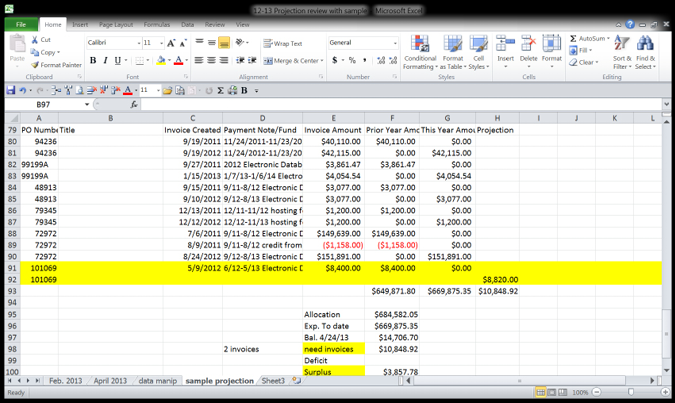
Task: Toggle Italic formatting in Font group
Action: 107,61
